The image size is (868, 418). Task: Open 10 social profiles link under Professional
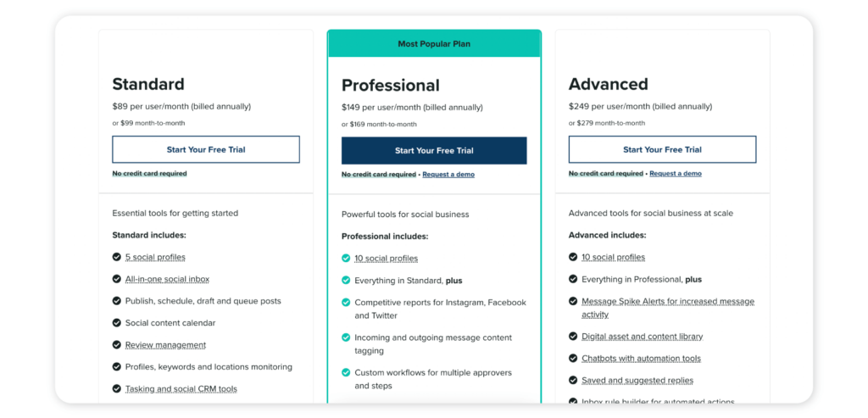tap(387, 258)
